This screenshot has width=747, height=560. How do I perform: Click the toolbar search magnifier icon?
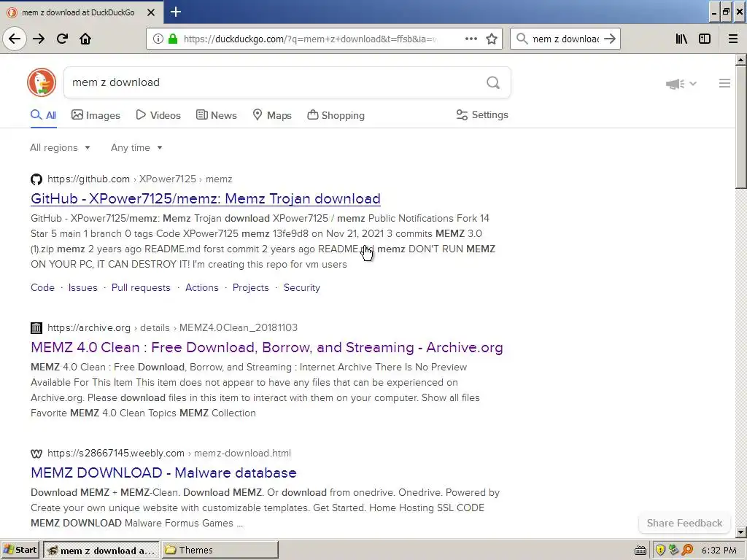[x=522, y=39]
